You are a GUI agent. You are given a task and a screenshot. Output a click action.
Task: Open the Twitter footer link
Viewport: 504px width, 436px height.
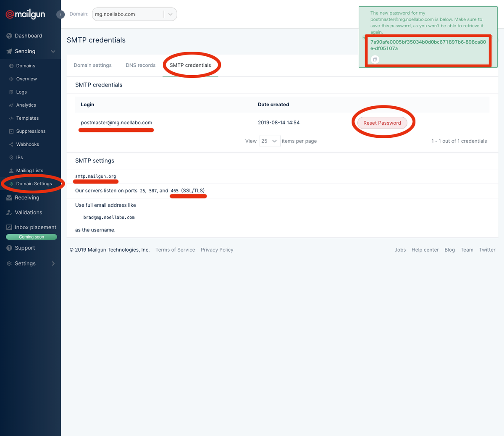[487, 250]
